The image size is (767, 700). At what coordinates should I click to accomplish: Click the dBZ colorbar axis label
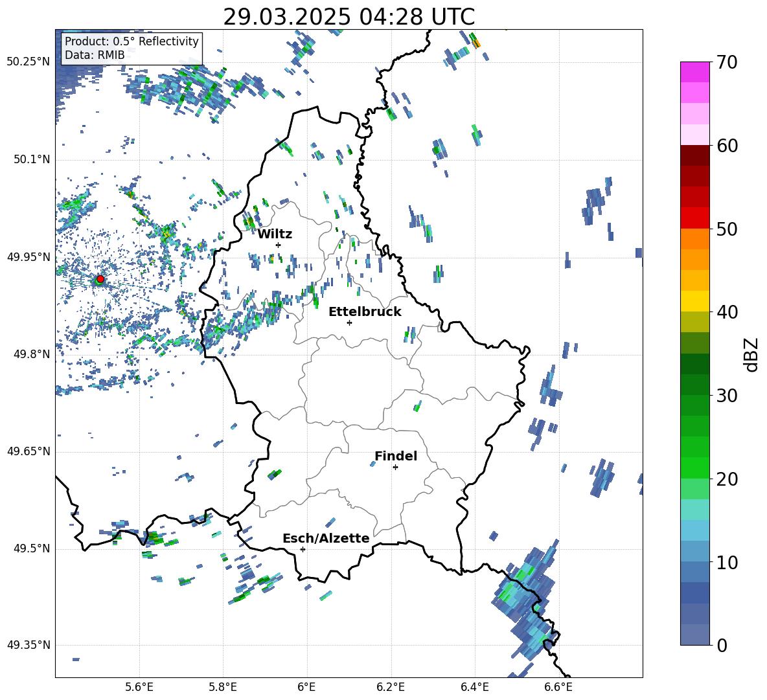tap(752, 354)
